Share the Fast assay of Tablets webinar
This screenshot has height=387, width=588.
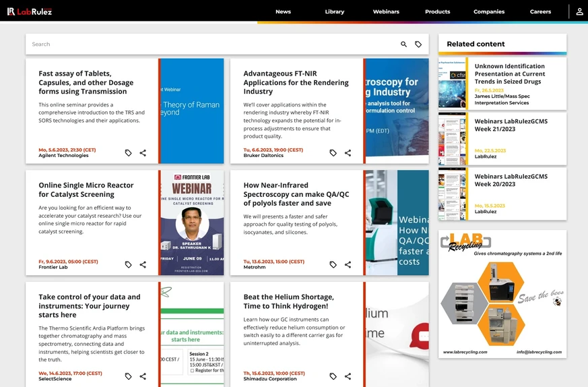point(143,153)
